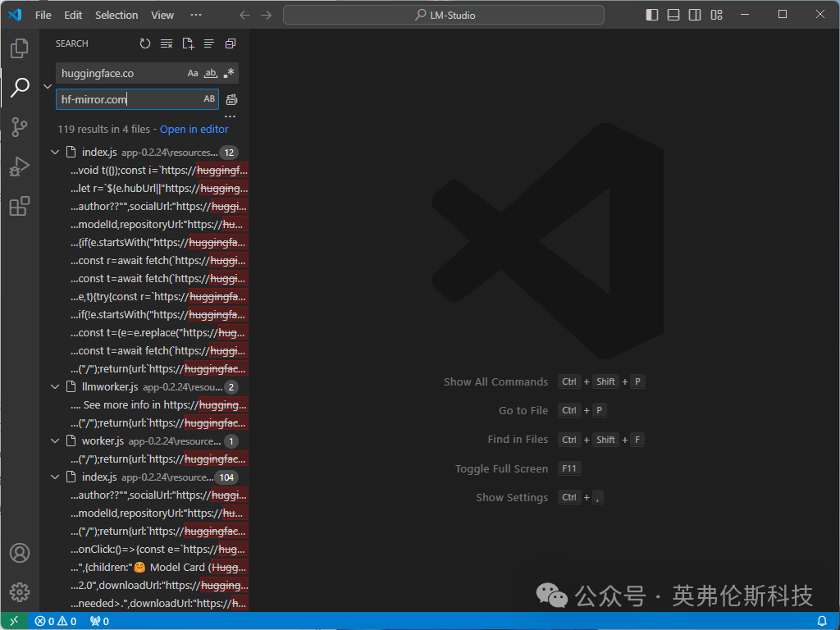Select result '...if(!e.startsWith("https://'
The image size is (840, 630).
point(159,314)
